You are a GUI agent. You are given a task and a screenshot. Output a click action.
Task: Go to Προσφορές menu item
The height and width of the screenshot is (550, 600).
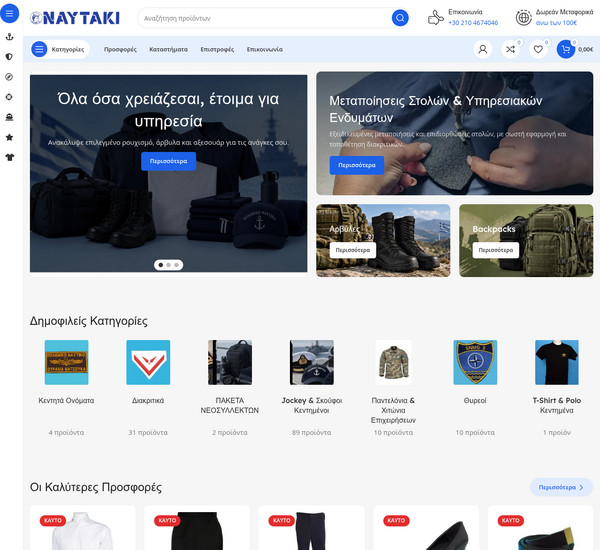click(120, 49)
